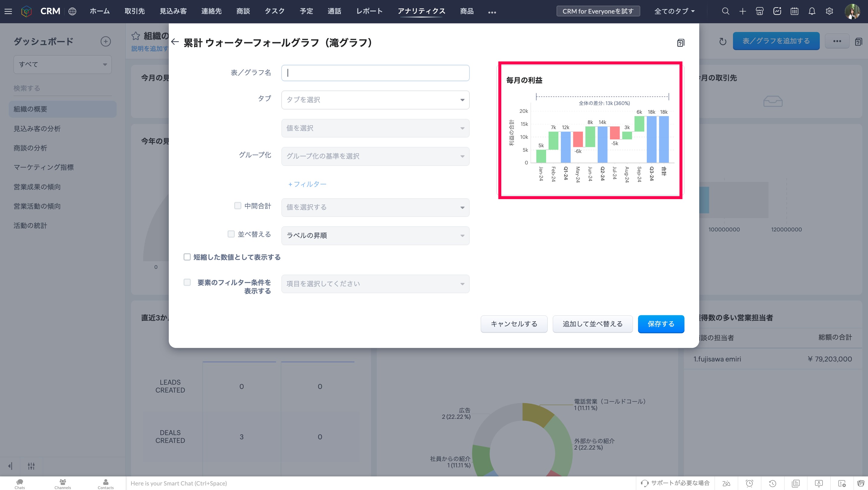This screenshot has height=490, width=868.
Task: Open the Chats icon in the bottom bar
Action: pyautogui.click(x=20, y=484)
